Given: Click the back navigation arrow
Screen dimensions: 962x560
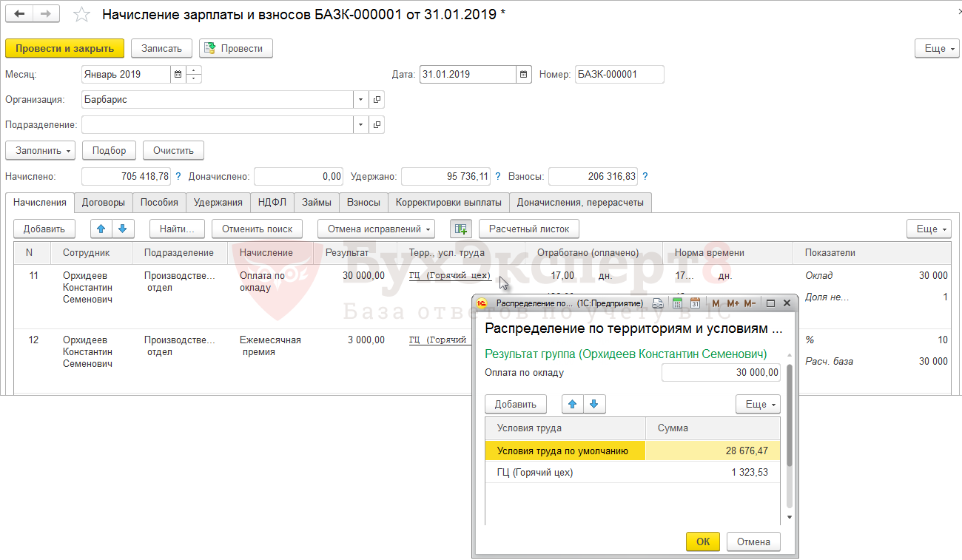Looking at the screenshot, I should pos(20,15).
